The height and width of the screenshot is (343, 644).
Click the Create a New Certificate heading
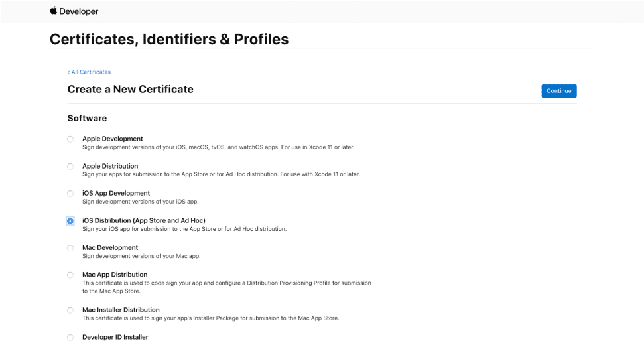[x=130, y=89]
